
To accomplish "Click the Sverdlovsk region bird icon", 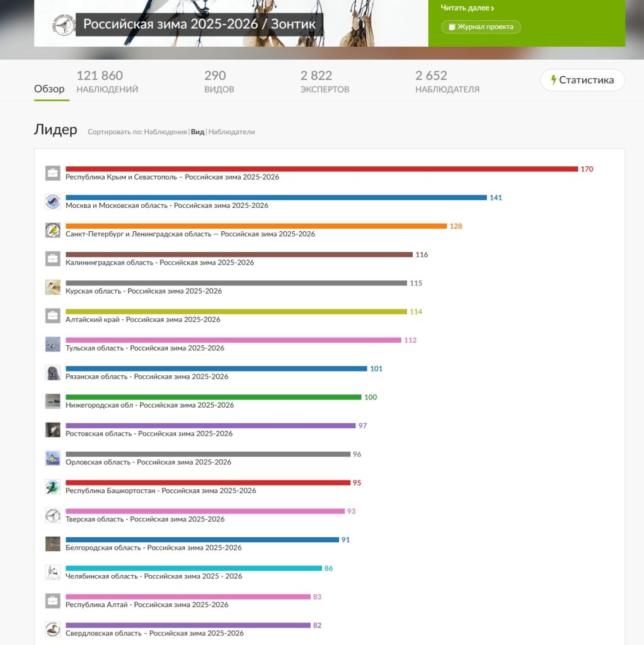I will [x=52, y=629].
